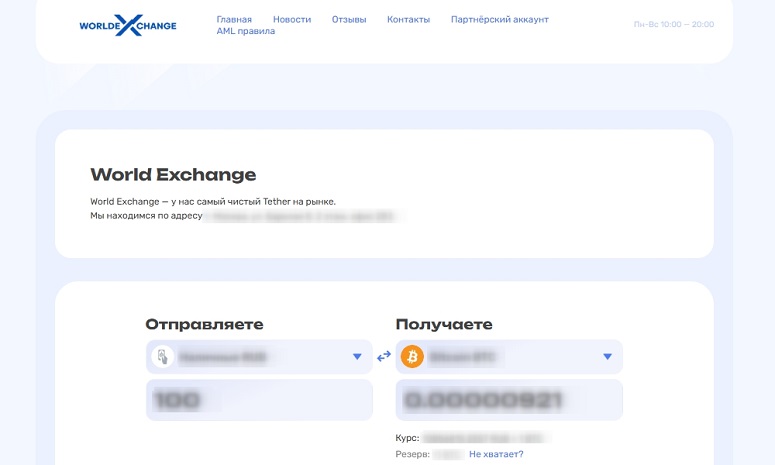Click the Не хватает? link

pos(496,454)
